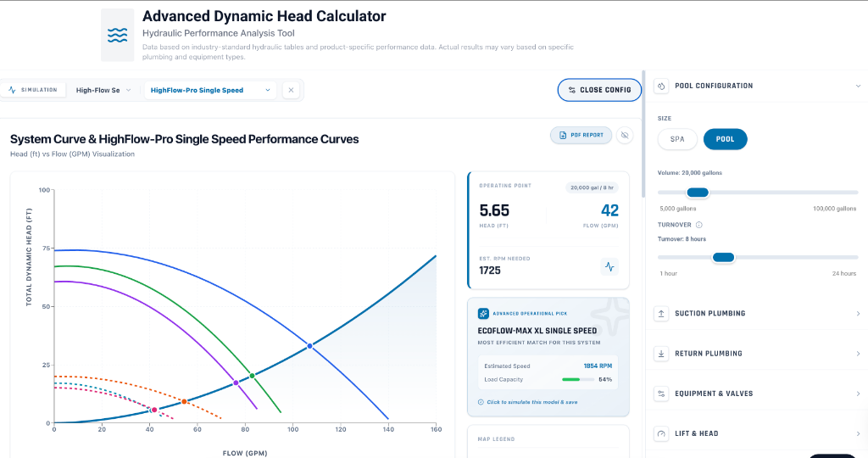Click the Close Config button

click(599, 90)
